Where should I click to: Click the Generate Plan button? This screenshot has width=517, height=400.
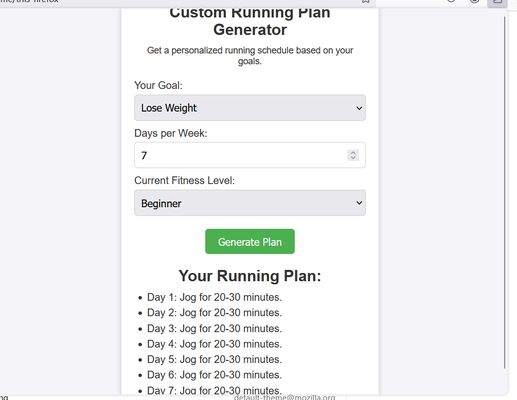click(250, 241)
